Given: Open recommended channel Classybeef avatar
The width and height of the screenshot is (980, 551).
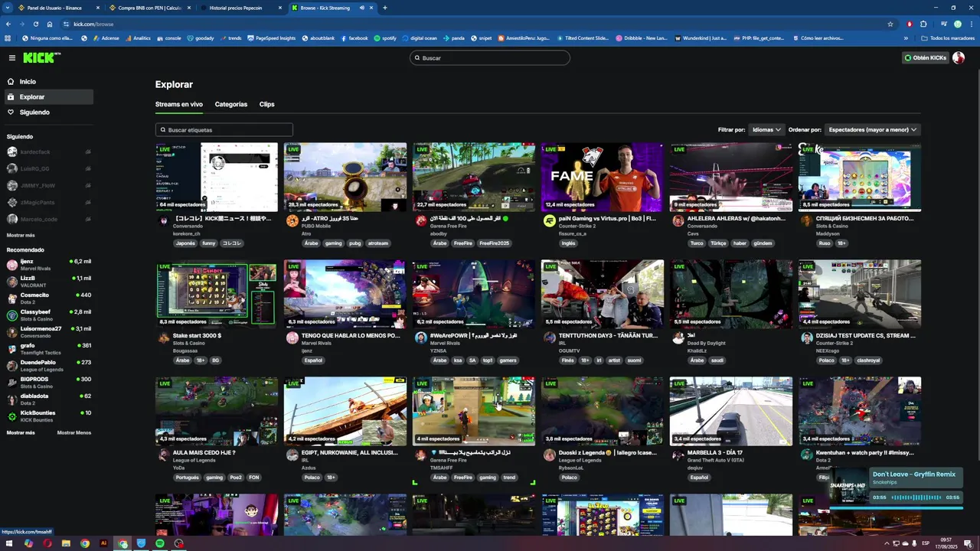Looking at the screenshot, I should click(12, 315).
